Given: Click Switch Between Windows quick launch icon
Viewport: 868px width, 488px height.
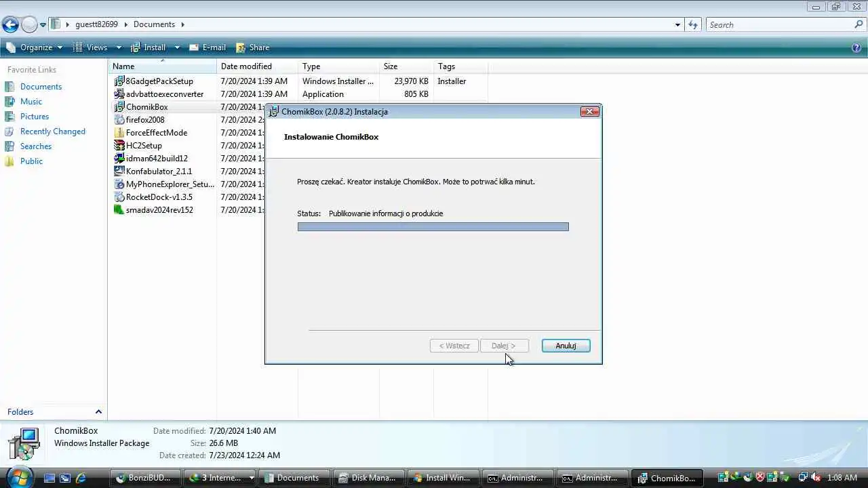Looking at the screenshot, I should coord(65,478).
